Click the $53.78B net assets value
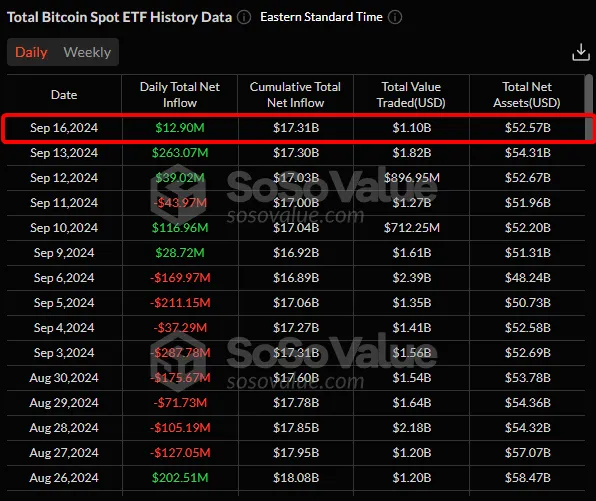The image size is (596, 501). pyautogui.click(x=528, y=378)
